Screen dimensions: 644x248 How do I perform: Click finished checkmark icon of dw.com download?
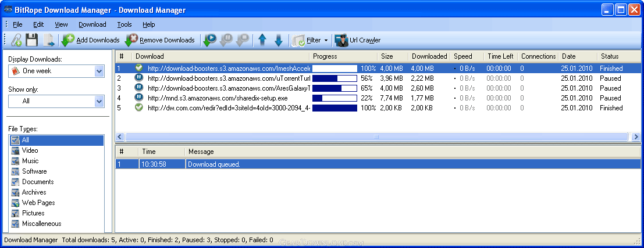pyautogui.click(x=139, y=107)
